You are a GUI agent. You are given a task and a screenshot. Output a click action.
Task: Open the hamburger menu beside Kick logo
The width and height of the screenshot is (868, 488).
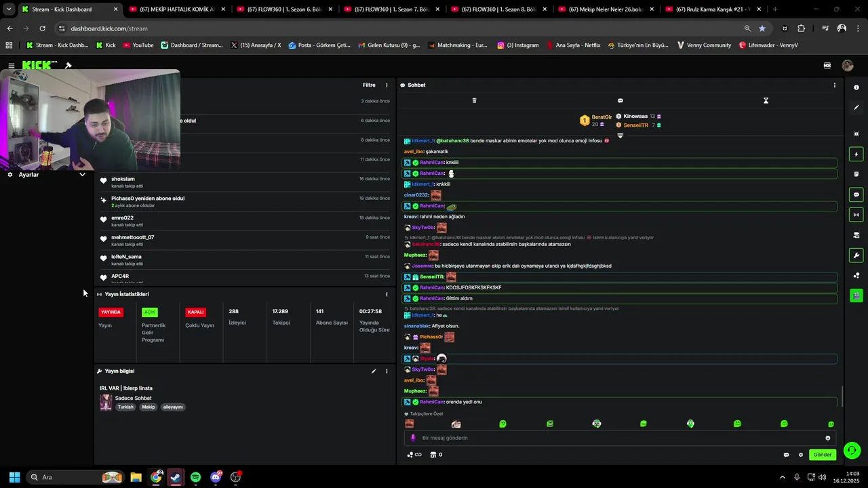12,66
